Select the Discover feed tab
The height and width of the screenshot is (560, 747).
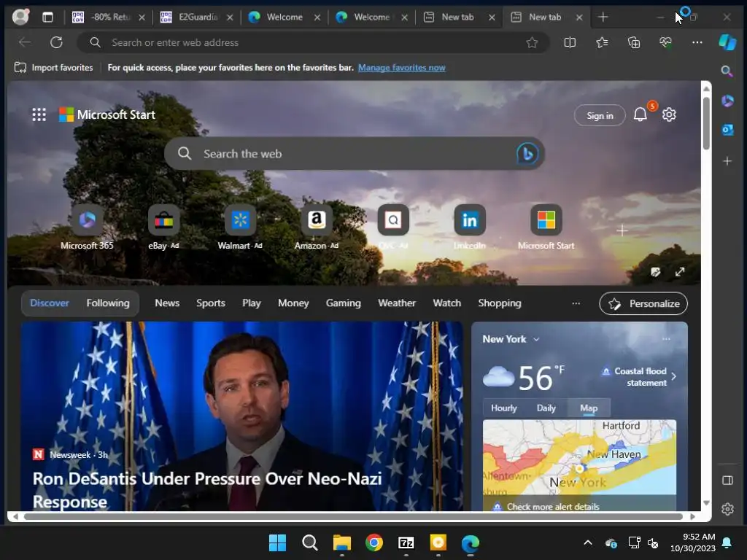tap(50, 303)
